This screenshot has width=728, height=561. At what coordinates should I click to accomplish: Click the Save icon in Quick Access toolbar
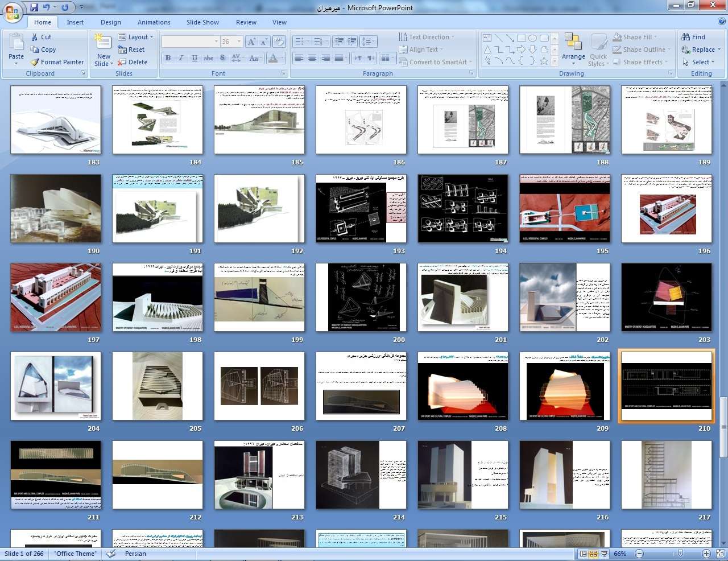click(34, 7)
